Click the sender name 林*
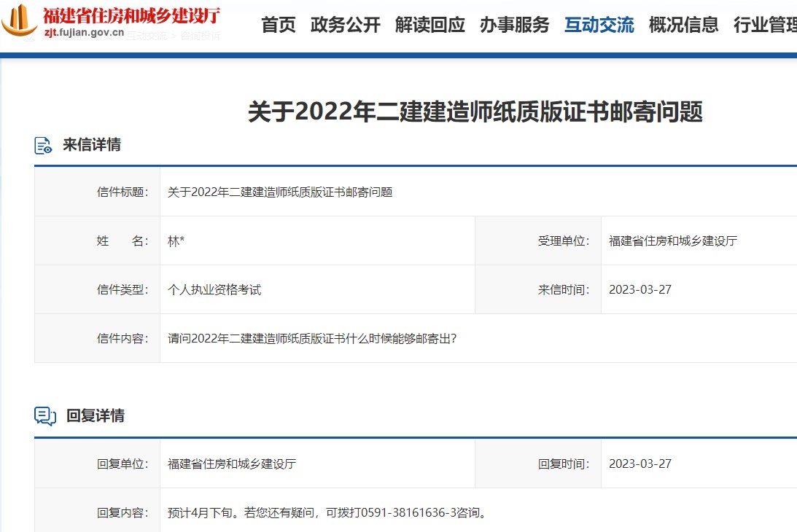Screen dimensions: 797x532 tap(176, 241)
